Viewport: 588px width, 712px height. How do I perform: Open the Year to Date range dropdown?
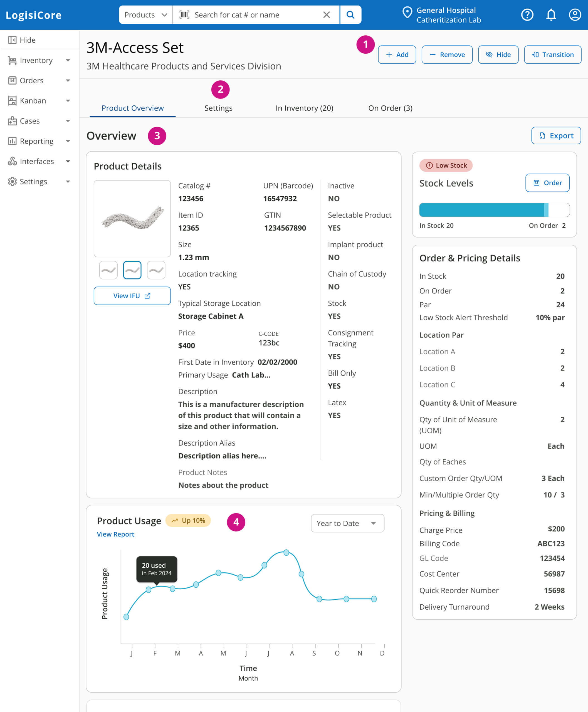coord(347,523)
